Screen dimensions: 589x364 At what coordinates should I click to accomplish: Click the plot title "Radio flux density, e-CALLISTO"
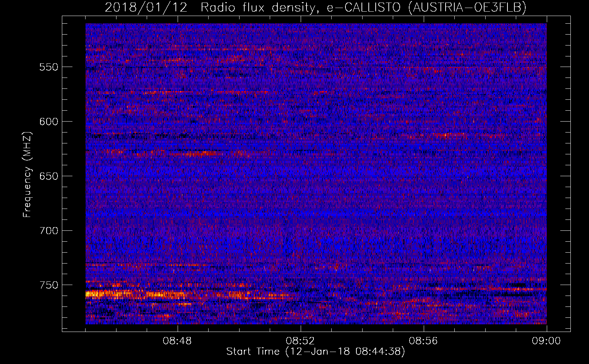pos(301,8)
